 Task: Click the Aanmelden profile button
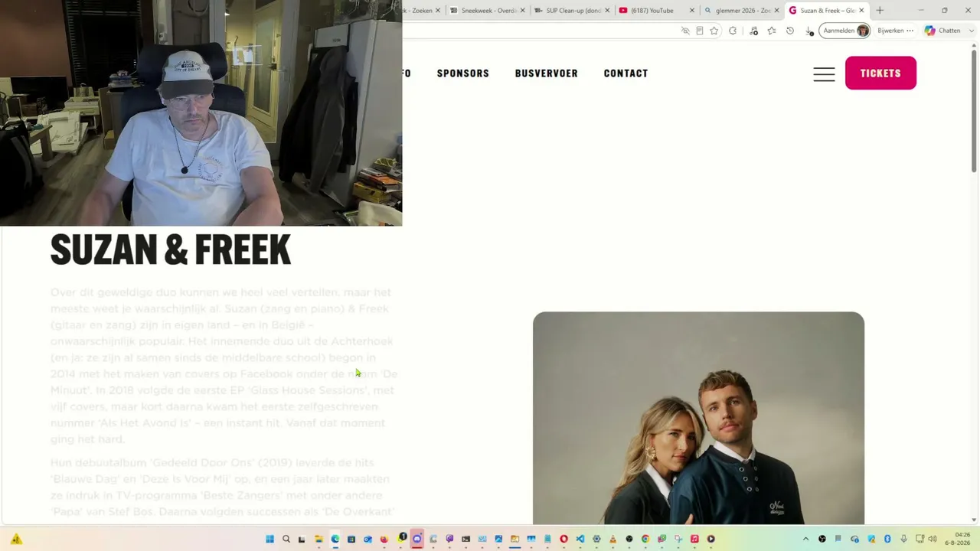pos(845,31)
